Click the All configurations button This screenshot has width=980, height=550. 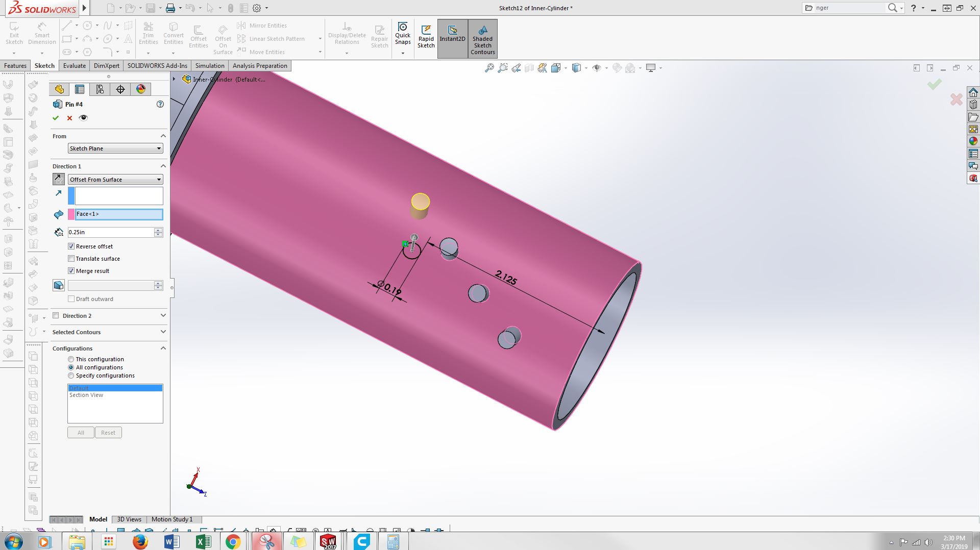click(81, 433)
